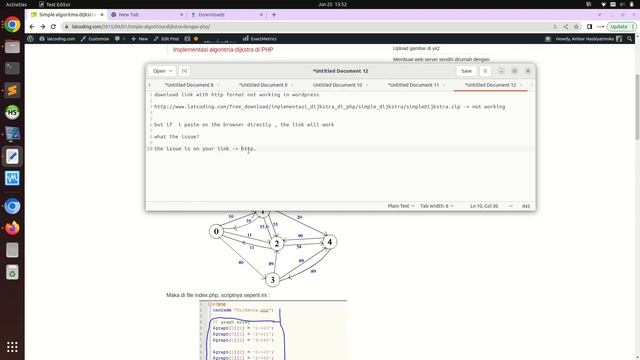This screenshot has height=360, width=640.
Task: Click the index.php code screenshot image
Action: [273, 330]
